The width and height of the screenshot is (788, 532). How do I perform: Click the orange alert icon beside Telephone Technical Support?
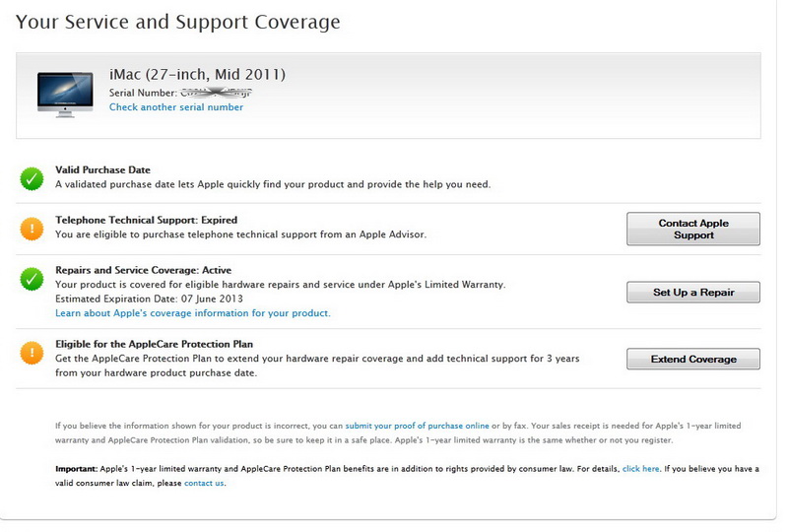32,229
